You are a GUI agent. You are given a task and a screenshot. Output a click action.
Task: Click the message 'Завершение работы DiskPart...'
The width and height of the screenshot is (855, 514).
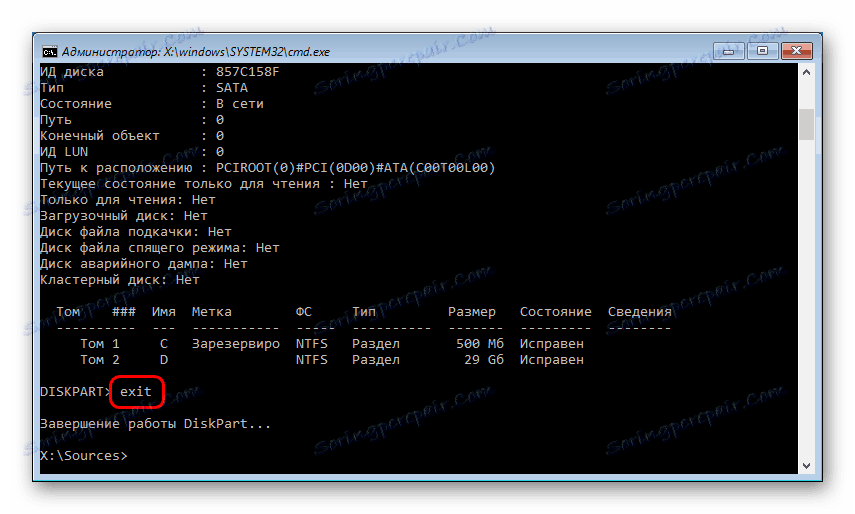pyautogui.click(x=155, y=424)
